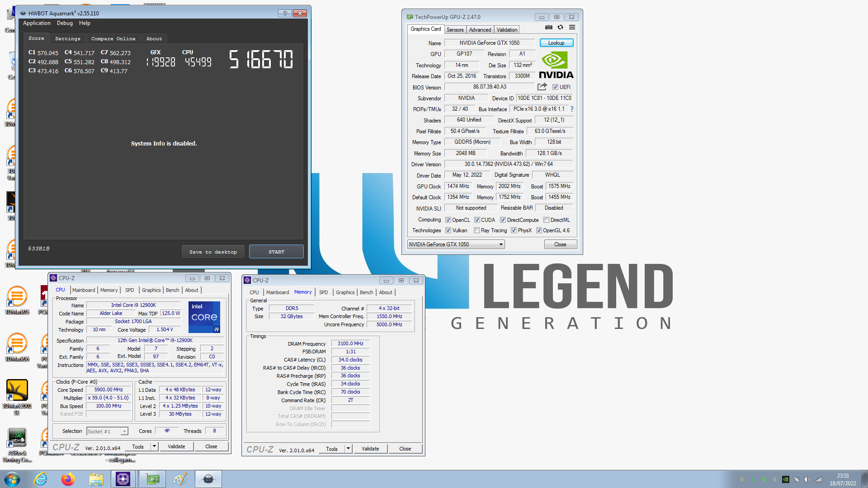Open Mainboard tab in CPU-Z CPU window
The height and width of the screenshot is (488, 868).
[x=84, y=290]
